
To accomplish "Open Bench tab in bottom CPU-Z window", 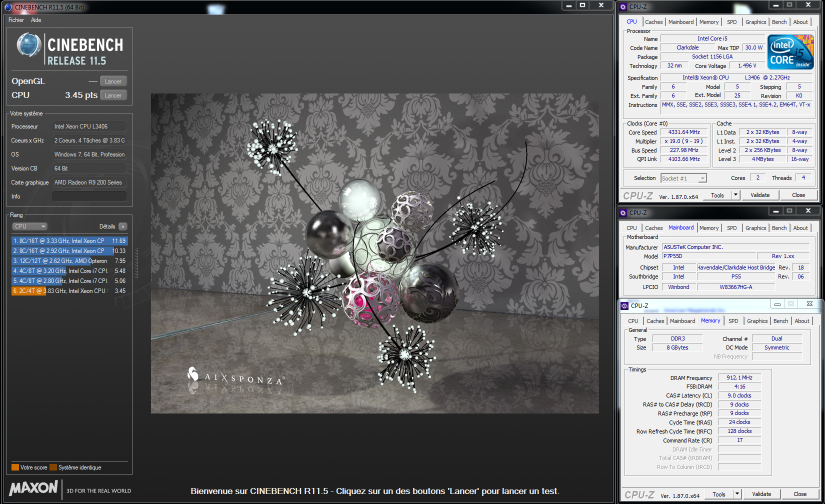I will [780, 321].
